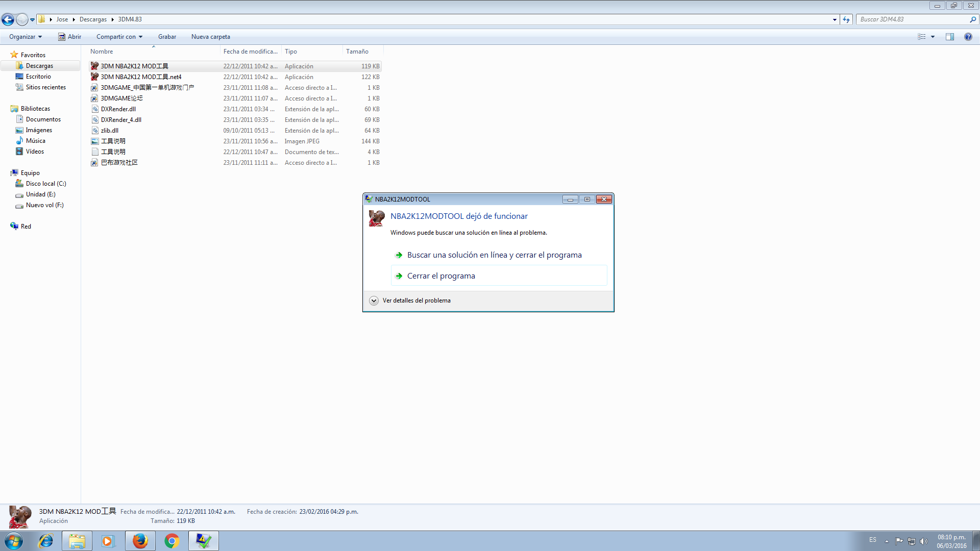The image size is (980, 551).
Task: Open the Windows Start button
Action: [14, 541]
